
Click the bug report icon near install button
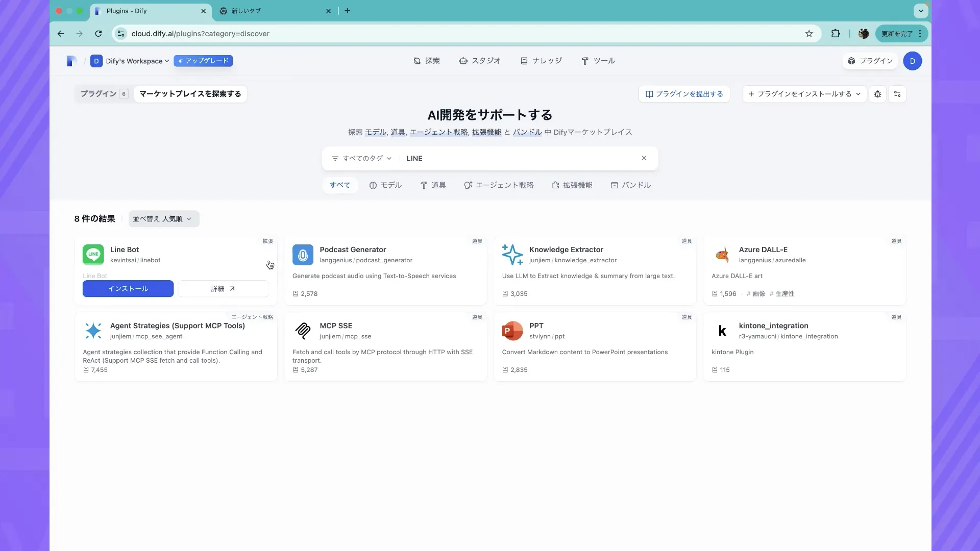877,94
